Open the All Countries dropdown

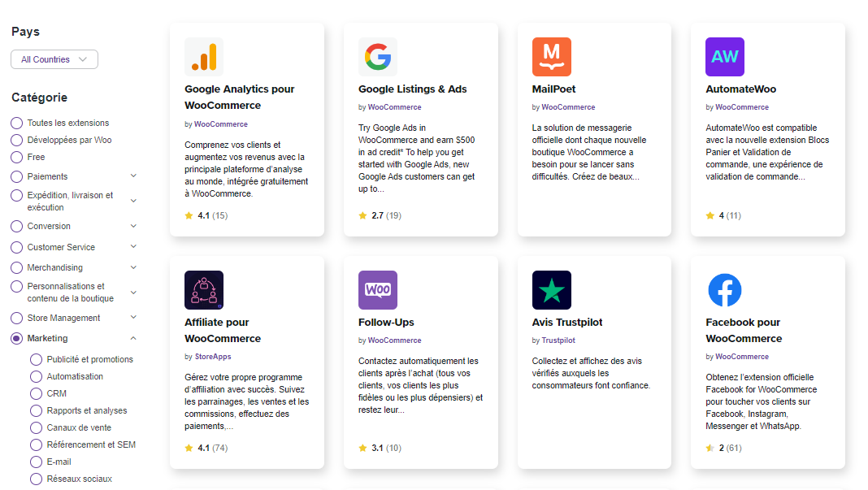pyautogui.click(x=54, y=59)
